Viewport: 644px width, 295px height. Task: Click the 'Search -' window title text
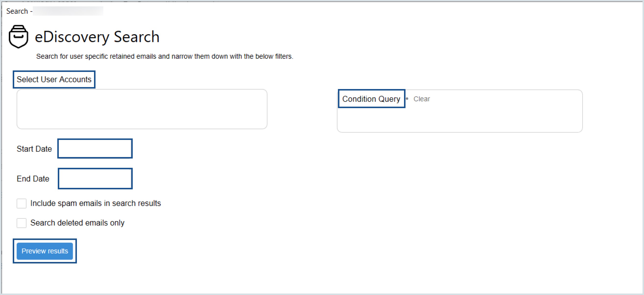click(x=19, y=11)
